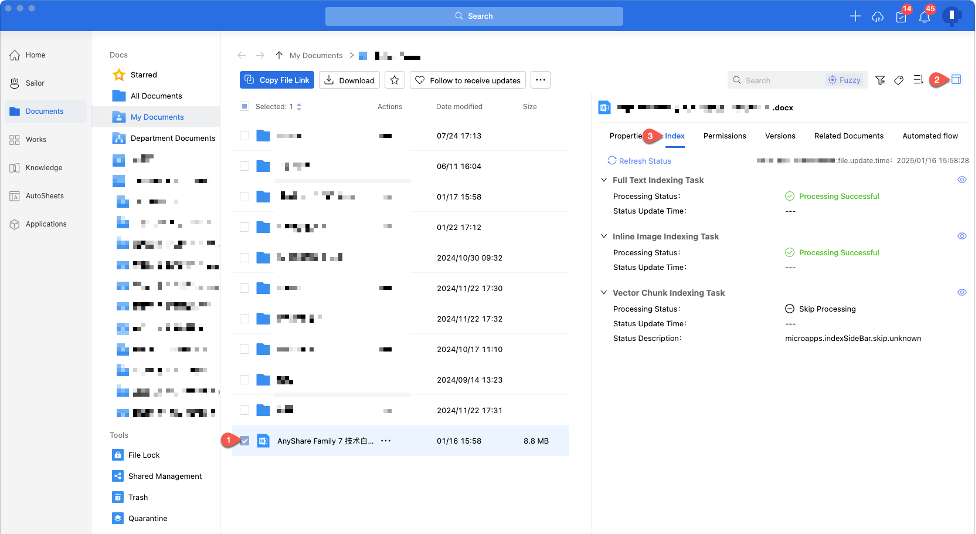Toggle eye icon for Full Text Indexing Task
This screenshot has width=976, height=534.
click(962, 180)
